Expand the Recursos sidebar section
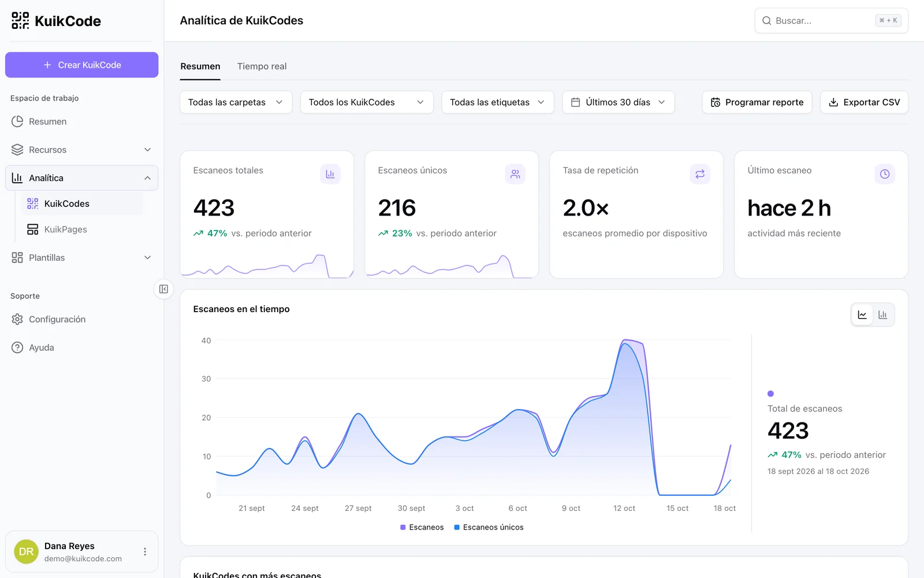This screenshot has height=578, width=924. 81,150
